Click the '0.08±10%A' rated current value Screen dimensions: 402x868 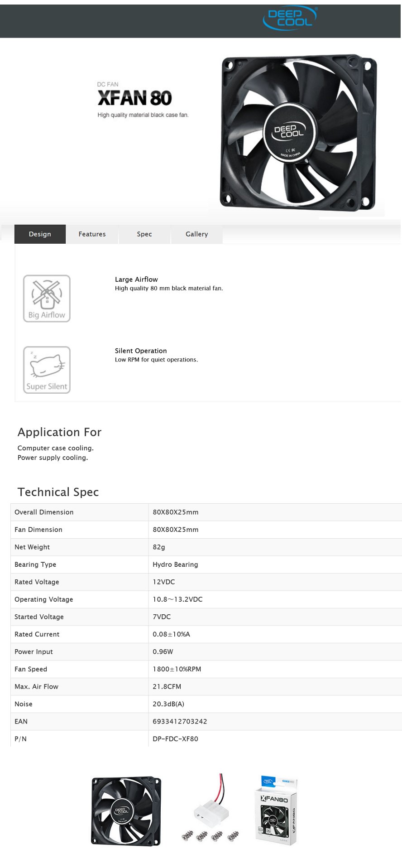[x=171, y=634]
